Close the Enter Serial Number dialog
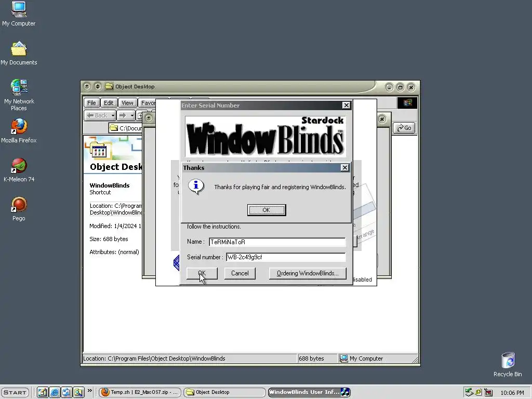532x399 pixels. [x=346, y=105]
